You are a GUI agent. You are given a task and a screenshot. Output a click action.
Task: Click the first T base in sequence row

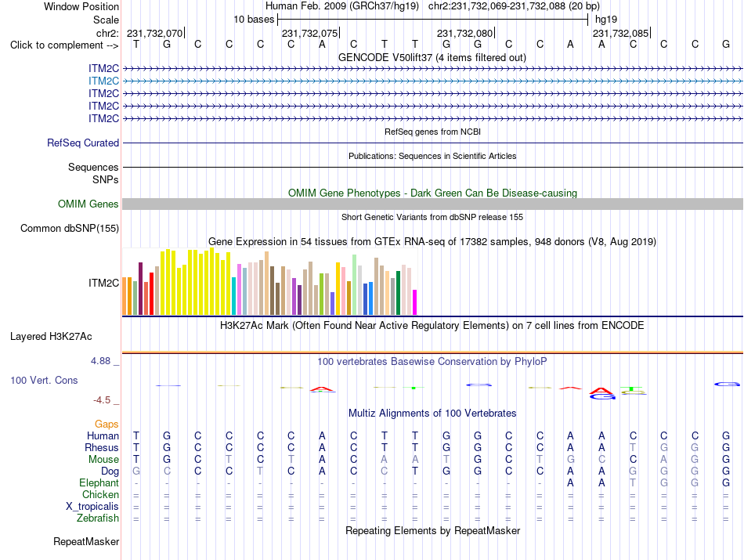(136, 44)
